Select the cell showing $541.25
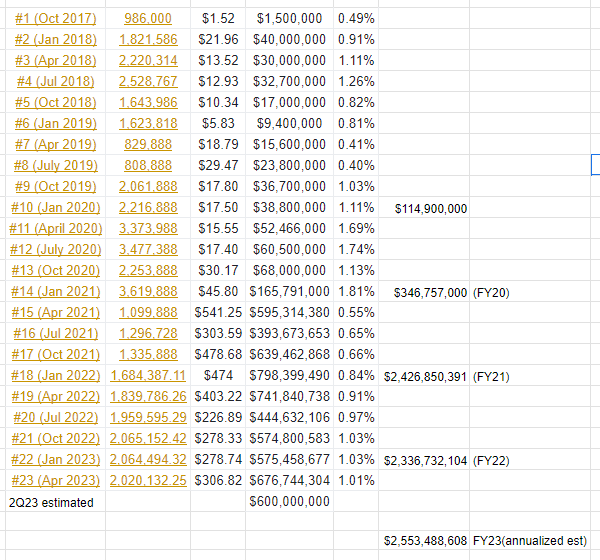The height and width of the screenshot is (560, 600). click(218, 313)
